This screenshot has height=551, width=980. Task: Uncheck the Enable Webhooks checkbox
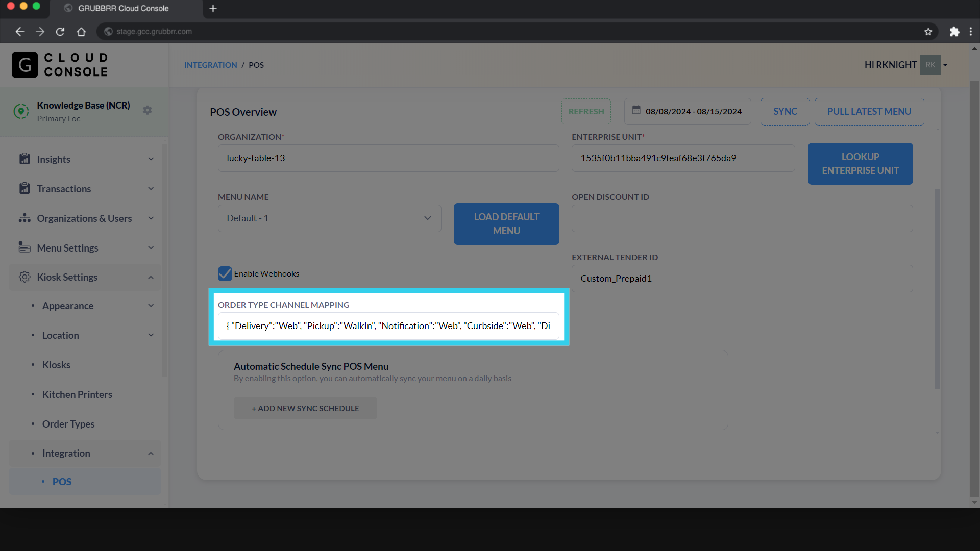[x=225, y=273]
